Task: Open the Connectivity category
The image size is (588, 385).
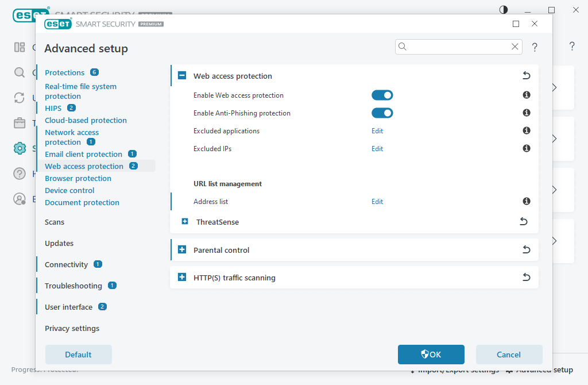Action: (66, 264)
